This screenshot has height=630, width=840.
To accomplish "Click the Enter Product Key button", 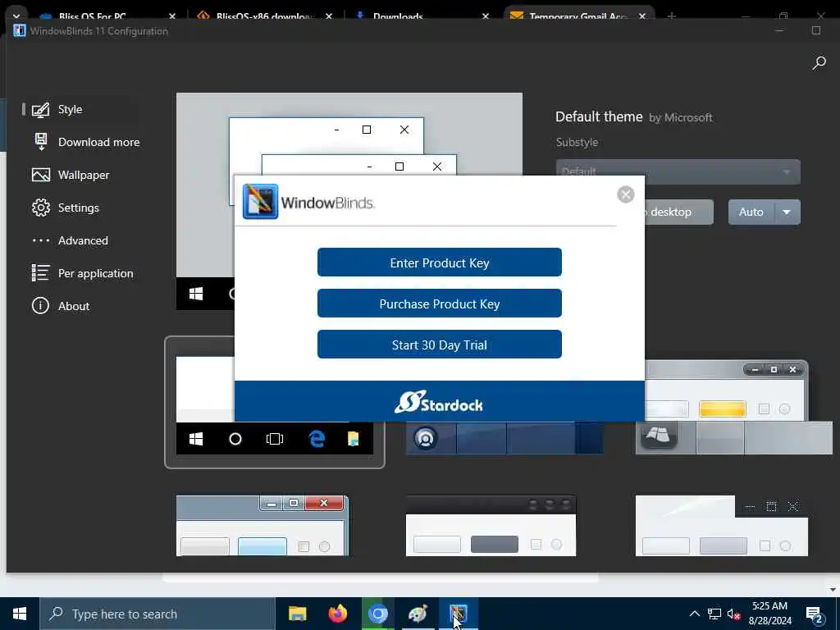I will [x=440, y=262].
